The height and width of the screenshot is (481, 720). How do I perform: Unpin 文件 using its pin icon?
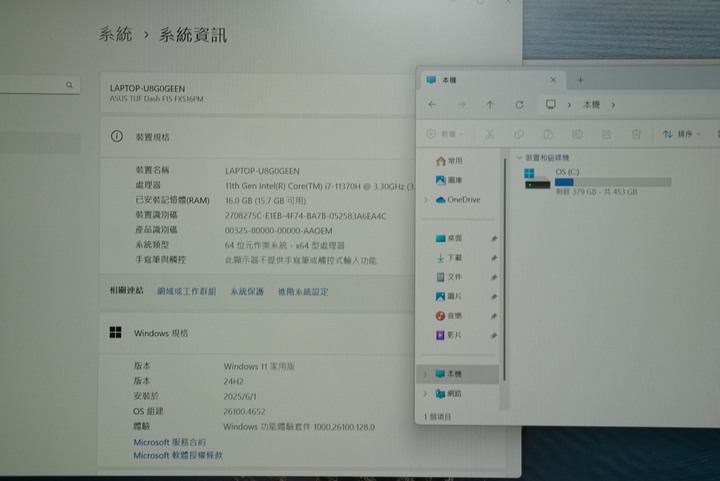coord(494,277)
